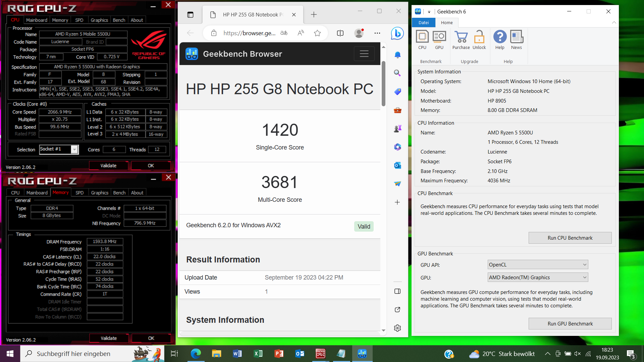Click the Valid badge on Geekbench result
The height and width of the screenshot is (362, 644).
364,226
